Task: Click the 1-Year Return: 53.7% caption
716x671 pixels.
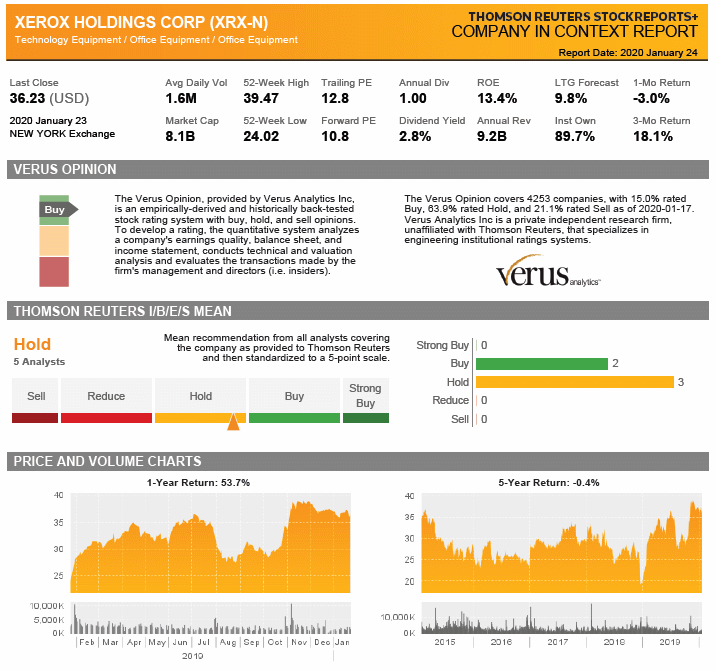Action: [198, 483]
